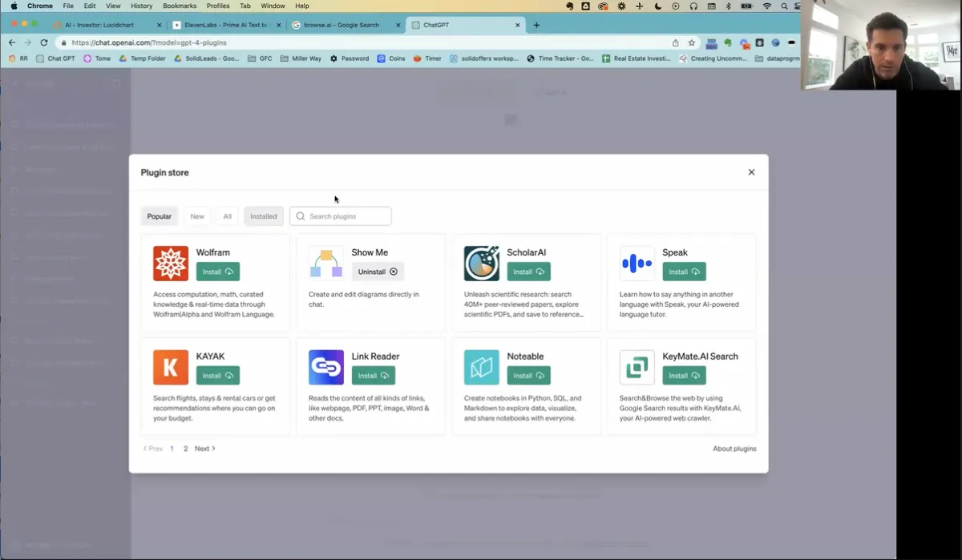
Task: Install the Link Reader plugin
Action: coord(374,376)
